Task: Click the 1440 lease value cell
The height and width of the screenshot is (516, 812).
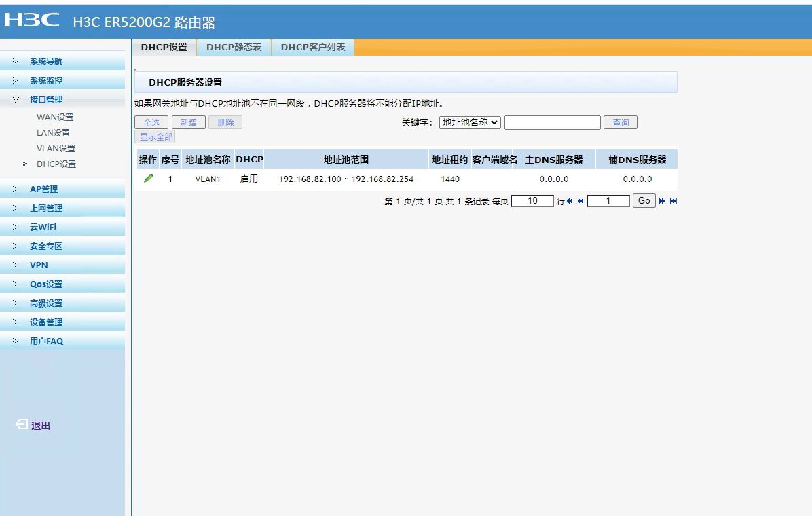Action: 450,179
